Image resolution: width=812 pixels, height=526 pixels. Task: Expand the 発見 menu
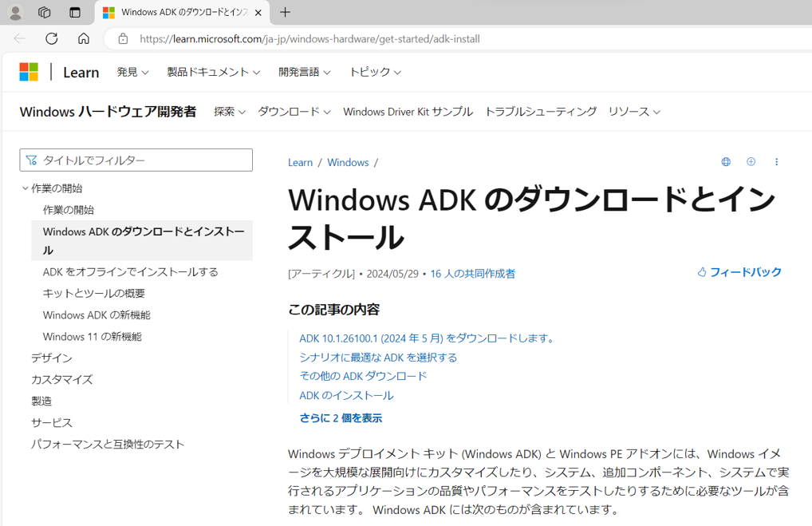[x=132, y=72]
